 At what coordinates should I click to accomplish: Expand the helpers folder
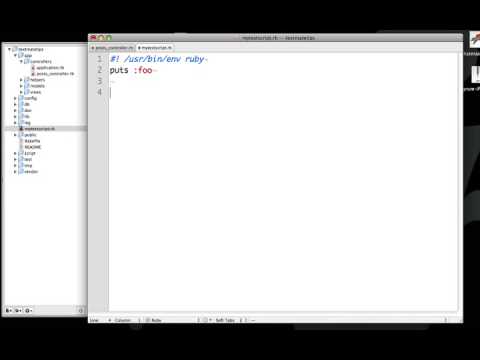pos(21,80)
